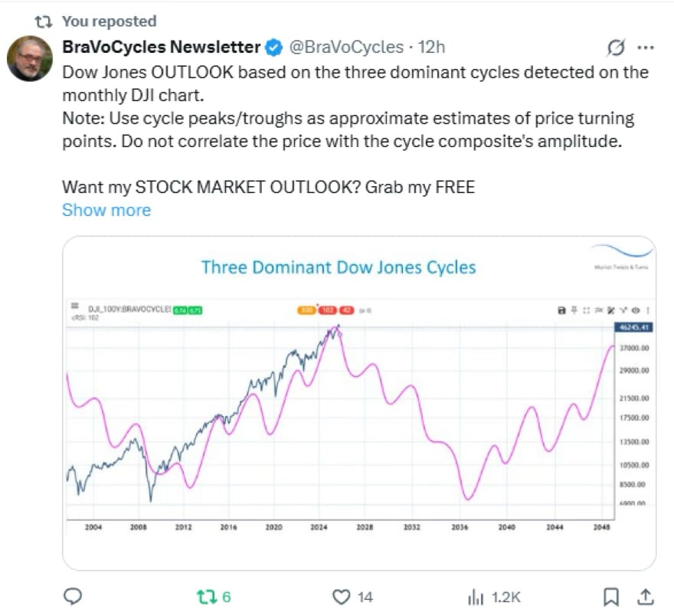Expand post text with Show more
The height and width of the screenshot is (616, 674).
pos(106,210)
